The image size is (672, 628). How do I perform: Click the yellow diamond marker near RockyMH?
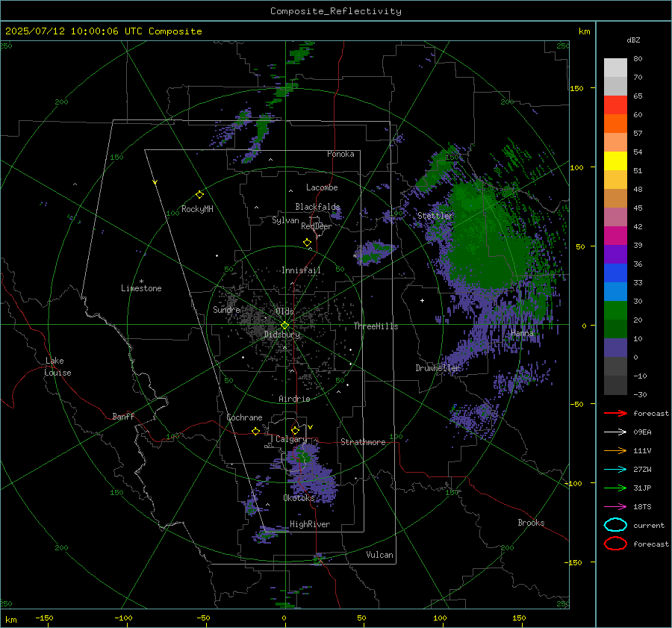click(x=199, y=195)
